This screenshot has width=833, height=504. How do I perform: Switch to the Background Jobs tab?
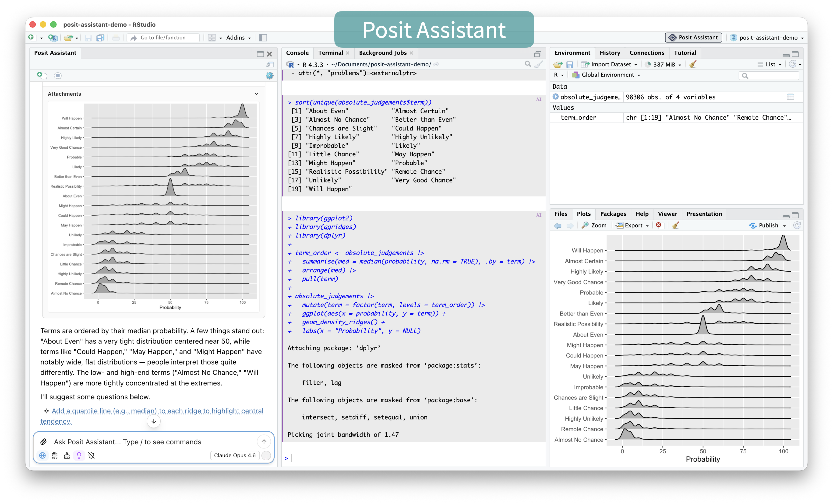pos(383,53)
